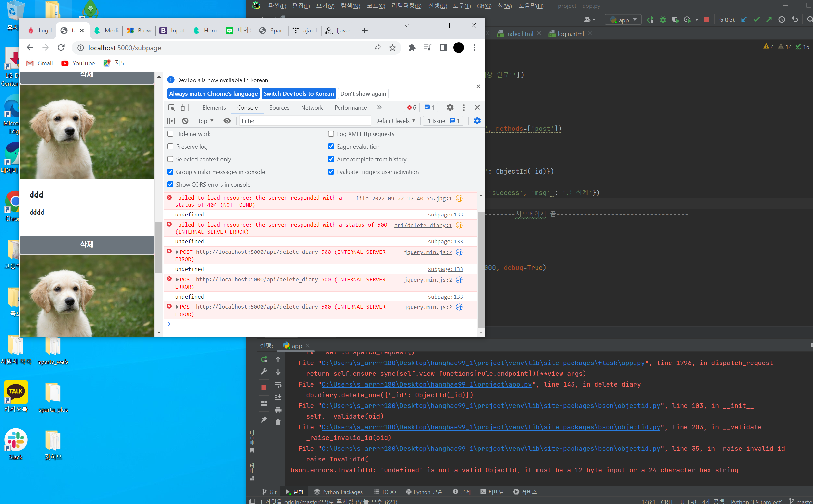Switch to the Network tab
Image resolution: width=813 pixels, height=504 pixels.
(312, 108)
